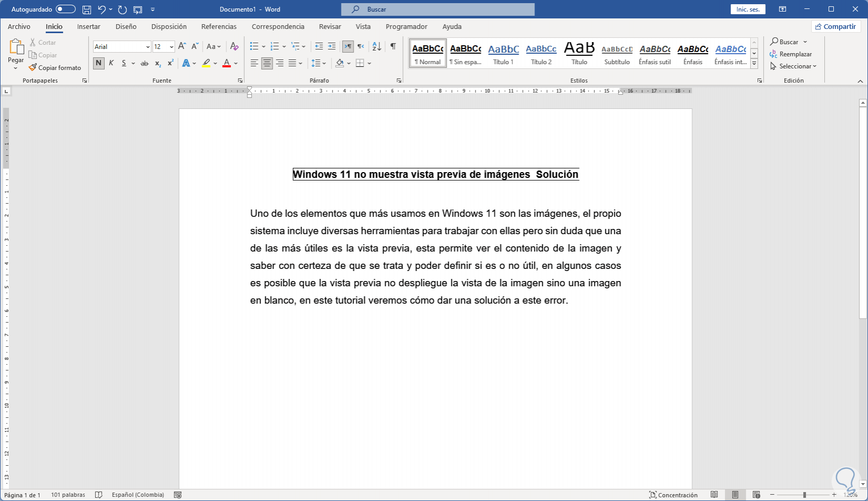Image resolution: width=868 pixels, height=501 pixels.
Task: Open the Estilos pane launcher
Action: pyautogui.click(x=760, y=81)
